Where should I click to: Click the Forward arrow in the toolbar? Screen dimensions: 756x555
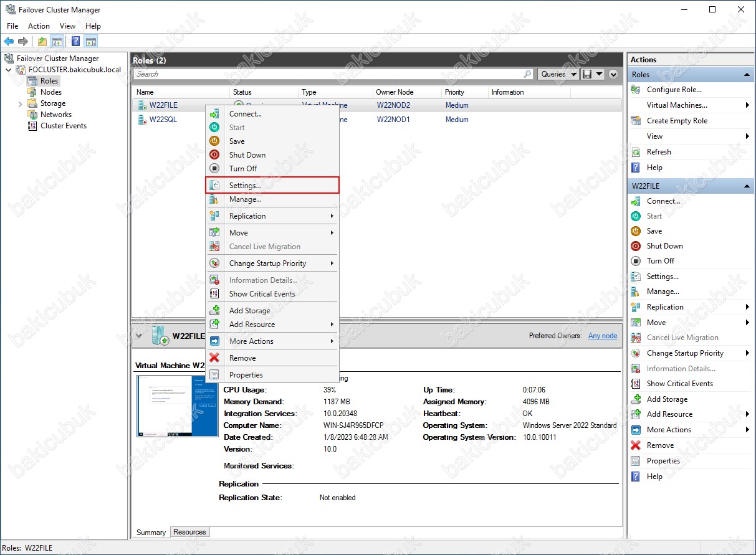(x=23, y=42)
